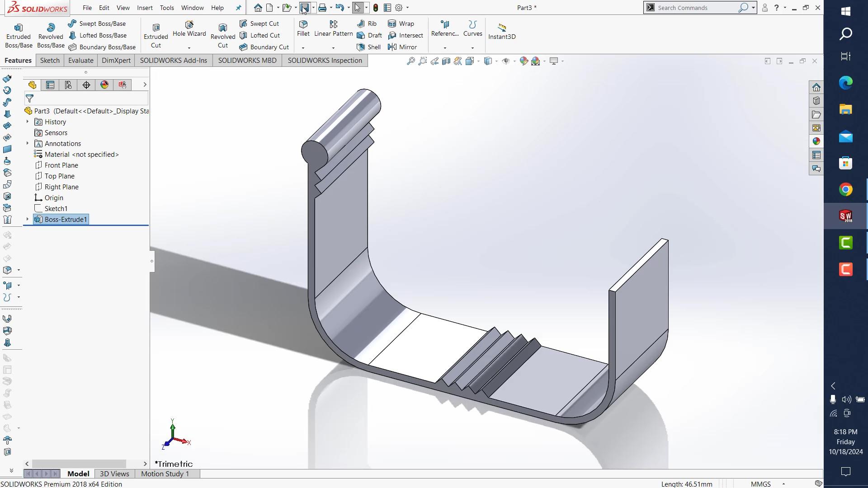Open the Insert menu
This screenshot has width=868, height=488.
click(145, 8)
